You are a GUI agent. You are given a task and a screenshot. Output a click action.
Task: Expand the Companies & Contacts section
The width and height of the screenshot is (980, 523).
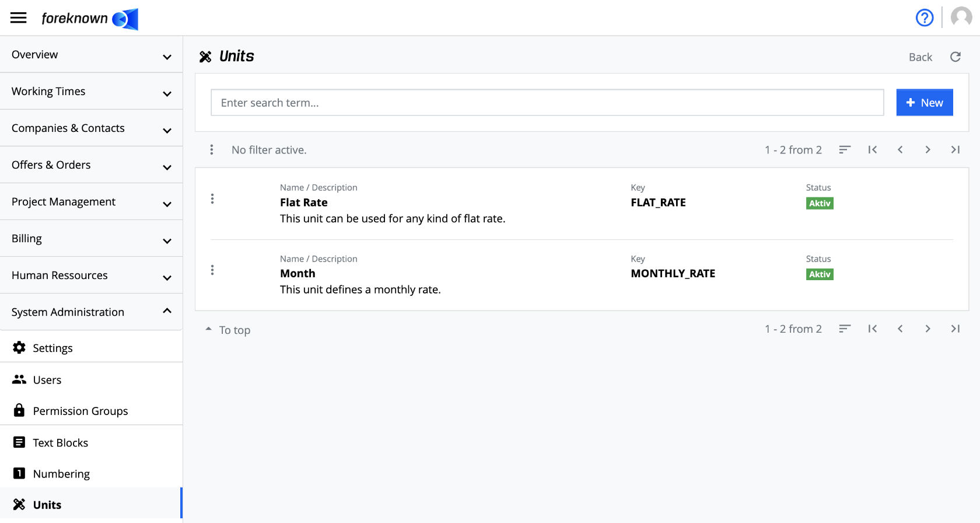click(x=92, y=128)
